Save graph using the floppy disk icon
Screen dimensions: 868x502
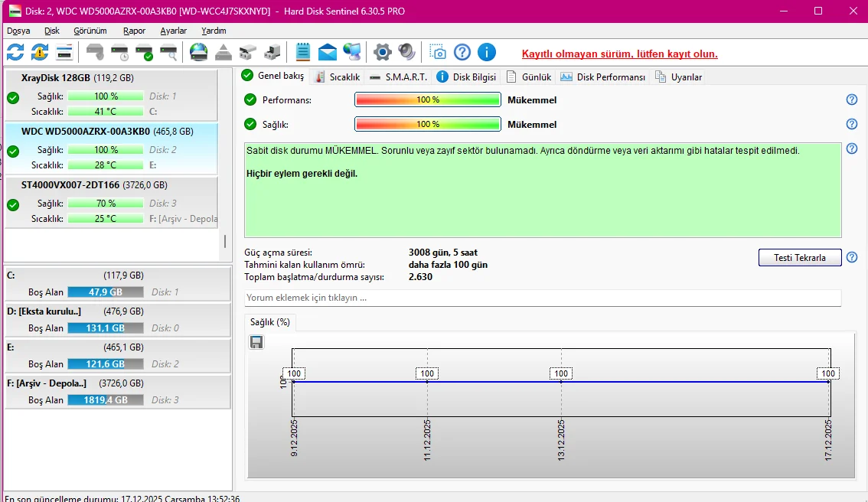click(x=256, y=342)
